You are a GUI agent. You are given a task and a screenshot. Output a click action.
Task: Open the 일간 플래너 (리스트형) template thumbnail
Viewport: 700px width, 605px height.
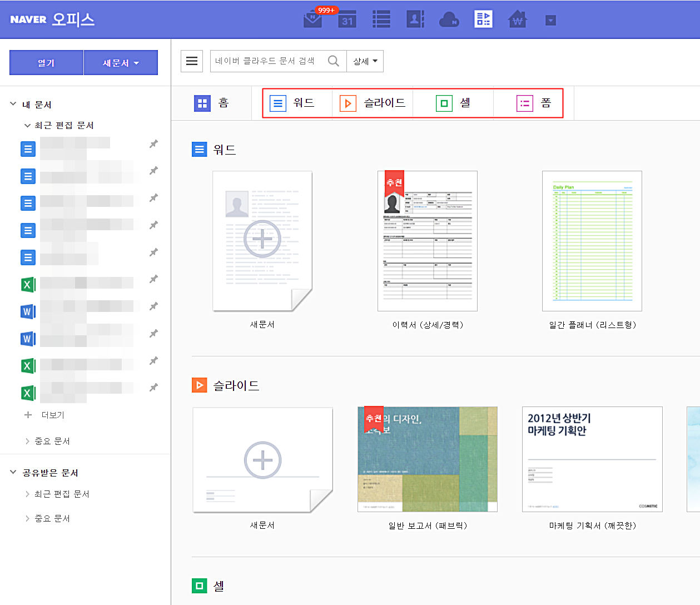592,241
